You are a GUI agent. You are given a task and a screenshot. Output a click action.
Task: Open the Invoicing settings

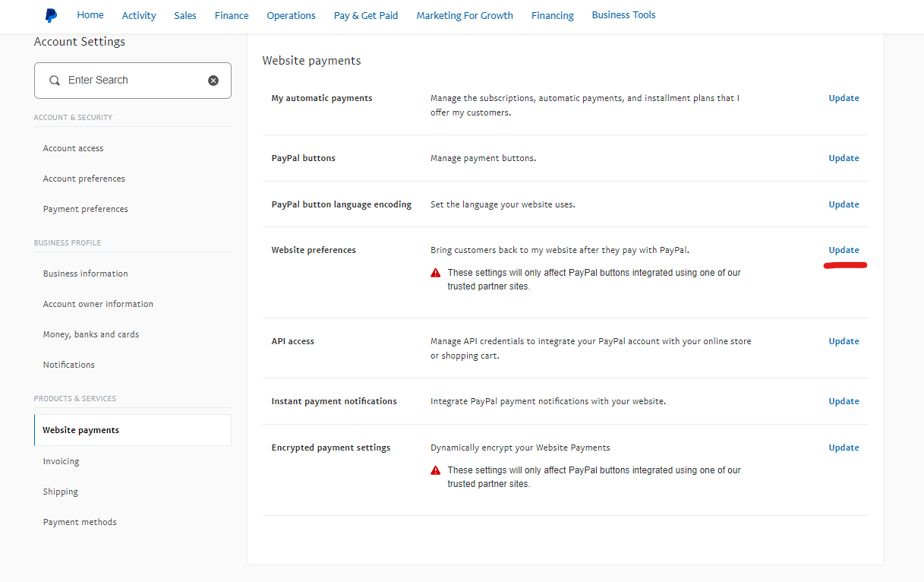pos(61,461)
